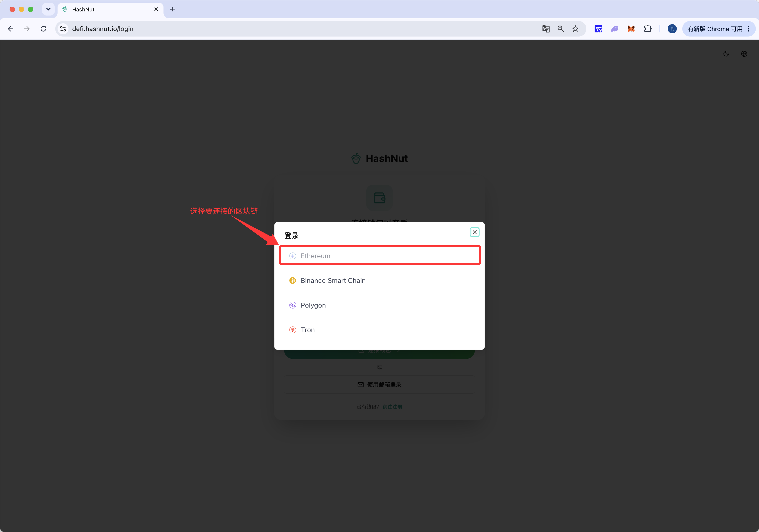Screen dimensions: 759x532
Task: Choose Binance Smart Chain network
Action: point(379,280)
